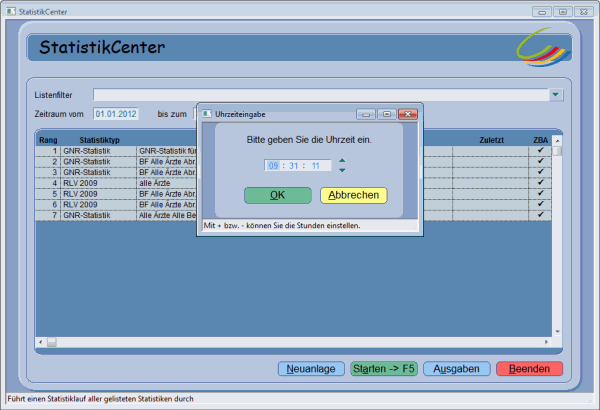Decrease the time with the down arrow
Screen dimensions: 600x410
click(342, 170)
